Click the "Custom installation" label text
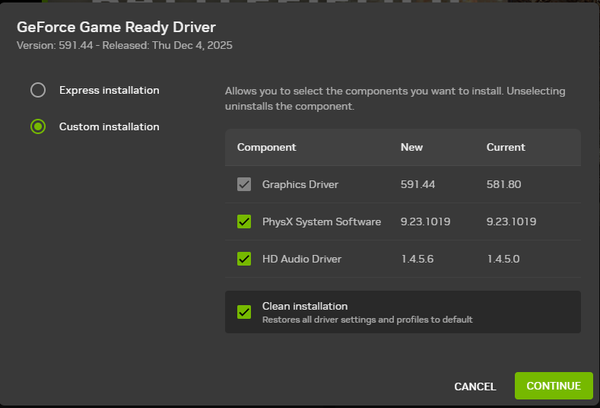Screen dimensions: 600x408 click(x=109, y=127)
